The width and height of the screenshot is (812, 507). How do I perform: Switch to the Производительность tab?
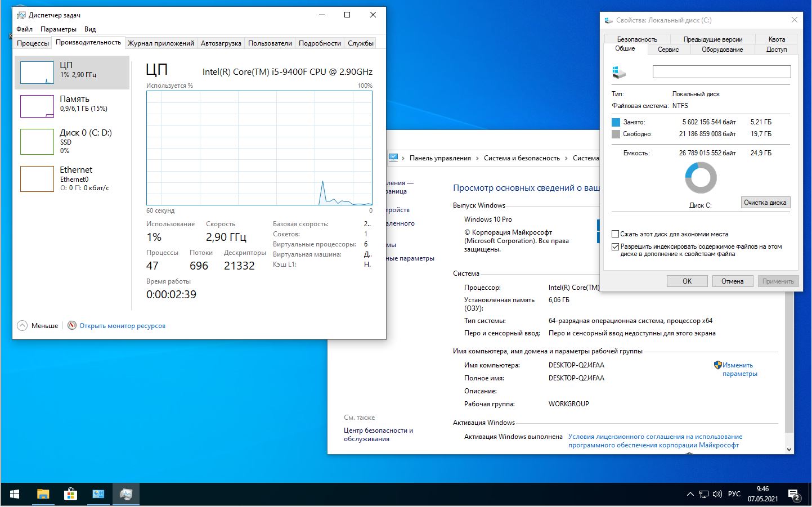(88, 42)
